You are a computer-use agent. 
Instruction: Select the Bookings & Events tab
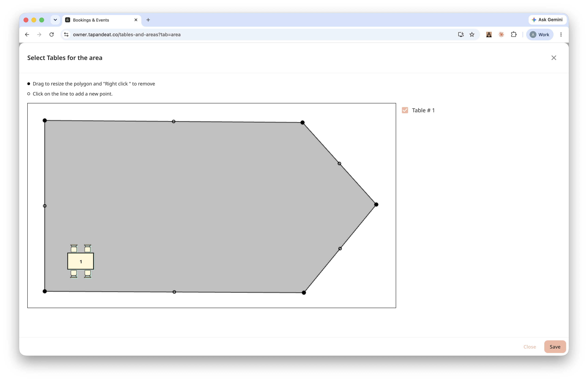tap(102, 20)
